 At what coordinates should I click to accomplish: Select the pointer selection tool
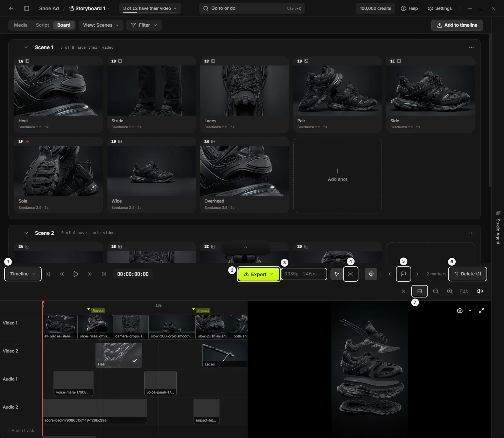point(337,274)
